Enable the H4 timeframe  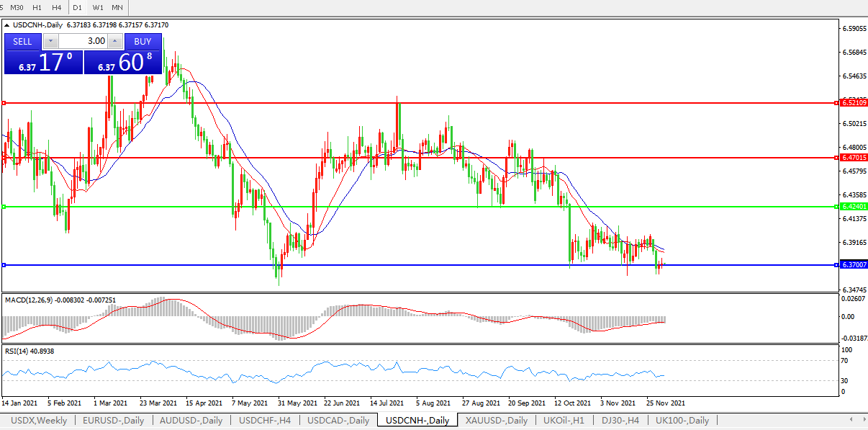(x=56, y=7)
